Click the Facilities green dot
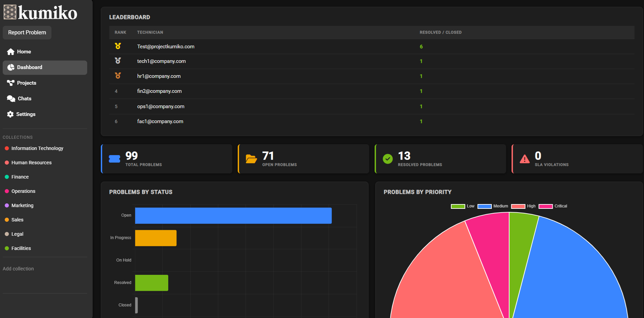 coord(7,248)
